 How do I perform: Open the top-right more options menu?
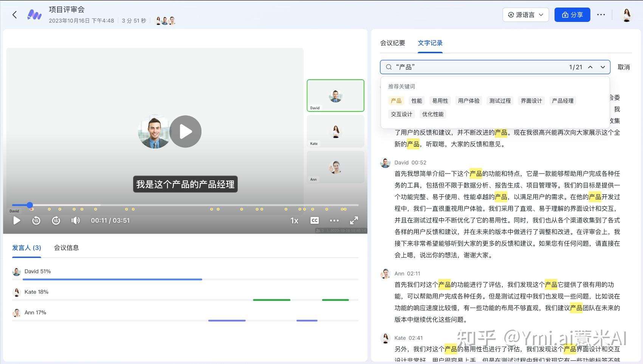[601, 15]
